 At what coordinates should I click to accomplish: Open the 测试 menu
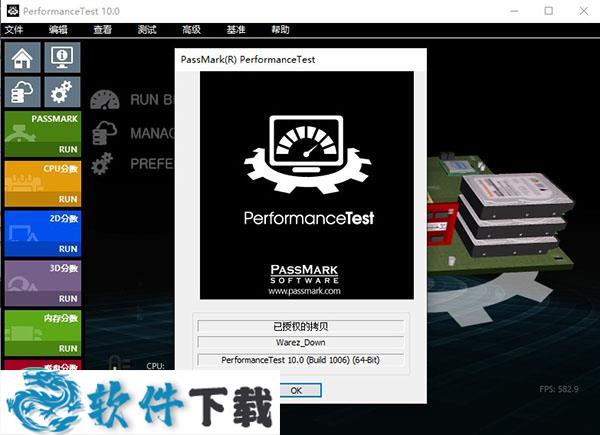147,29
